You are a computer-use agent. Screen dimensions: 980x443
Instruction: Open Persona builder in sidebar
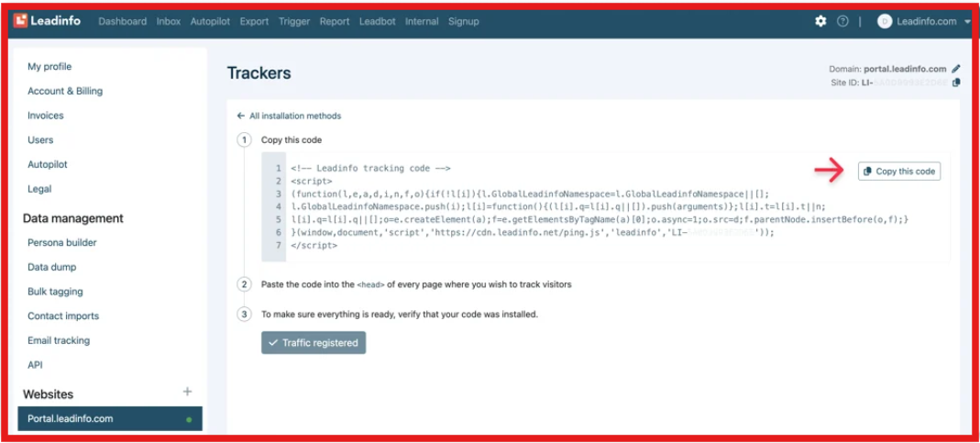tap(61, 242)
